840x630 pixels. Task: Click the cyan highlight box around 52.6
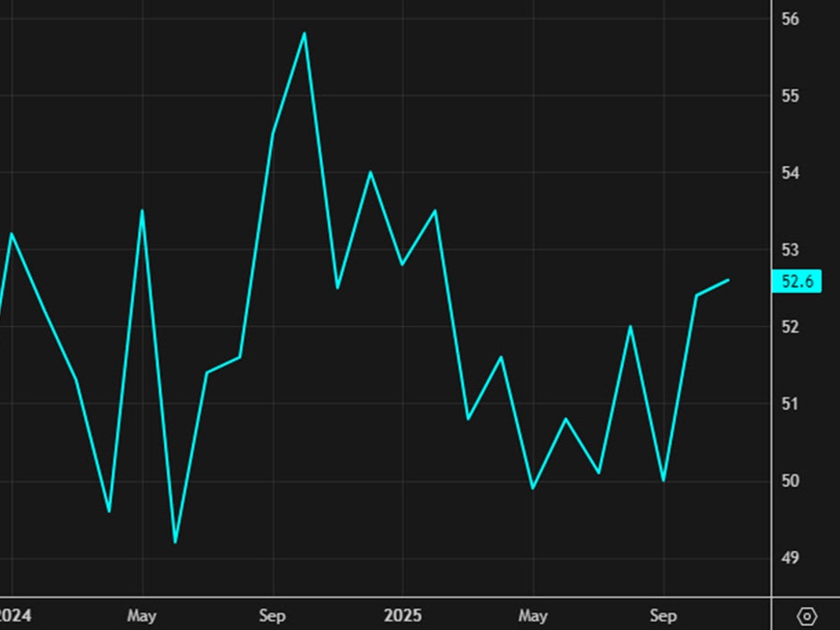(x=797, y=279)
